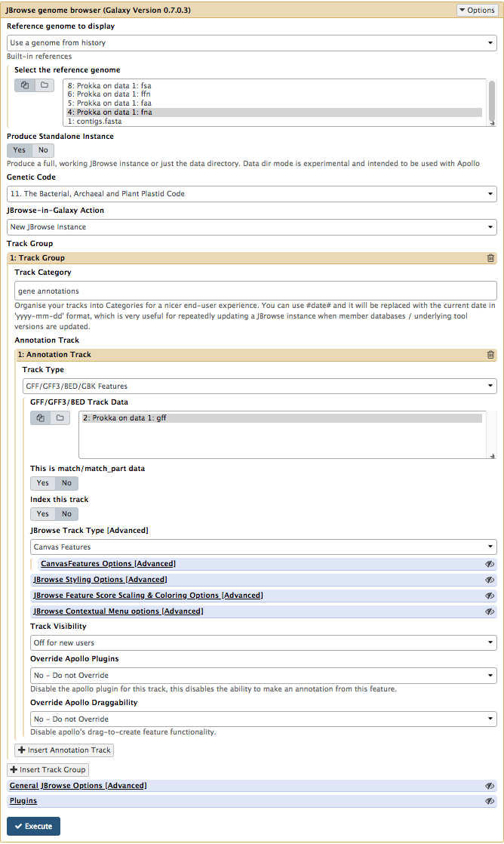The width and height of the screenshot is (504, 844).
Task: Set match/match_part data to No
Action: [66, 483]
